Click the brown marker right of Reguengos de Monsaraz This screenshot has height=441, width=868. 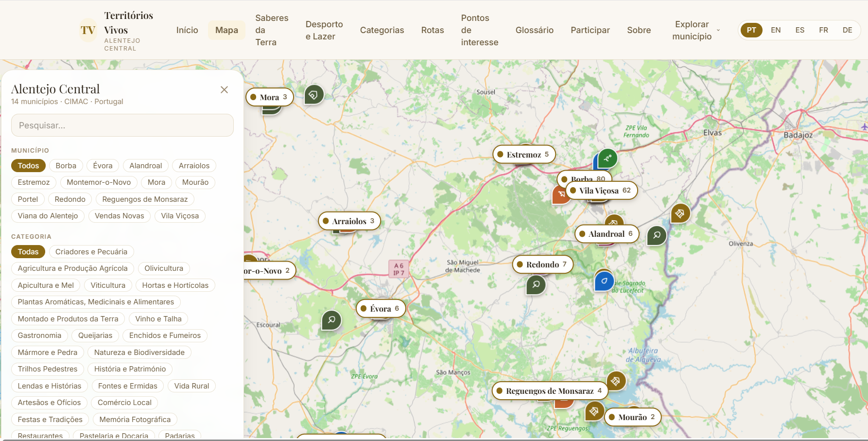(x=616, y=381)
